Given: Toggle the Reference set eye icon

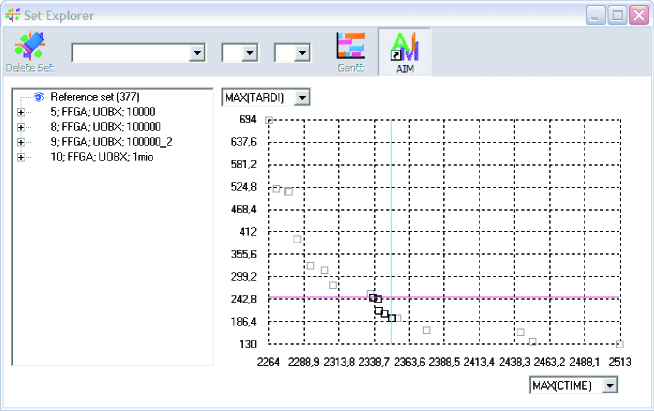Looking at the screenshot, I should click(x=39, y=97).
